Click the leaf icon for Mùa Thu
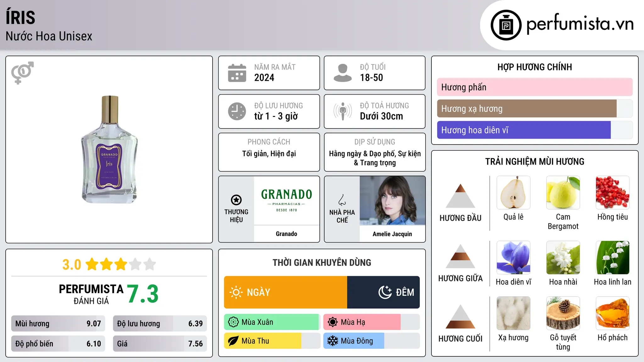The image size is (644, 362). click(x=233, y=341)
